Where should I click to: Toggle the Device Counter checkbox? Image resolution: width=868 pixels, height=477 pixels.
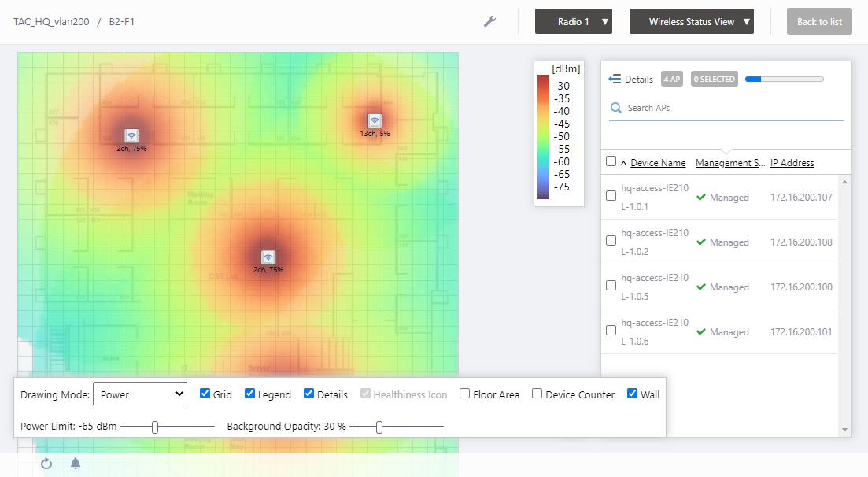coord(537,394)
